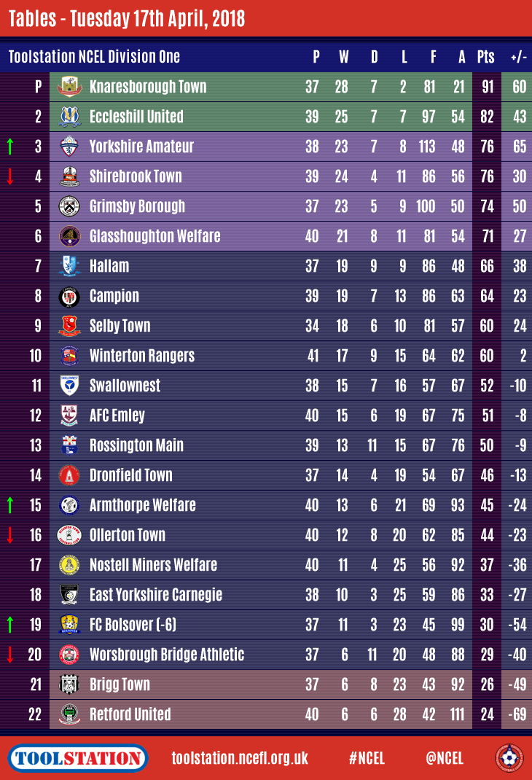Click the Retford United club crest
The image size is (532, 780).
pyautogui.click(x=69, y=714)
